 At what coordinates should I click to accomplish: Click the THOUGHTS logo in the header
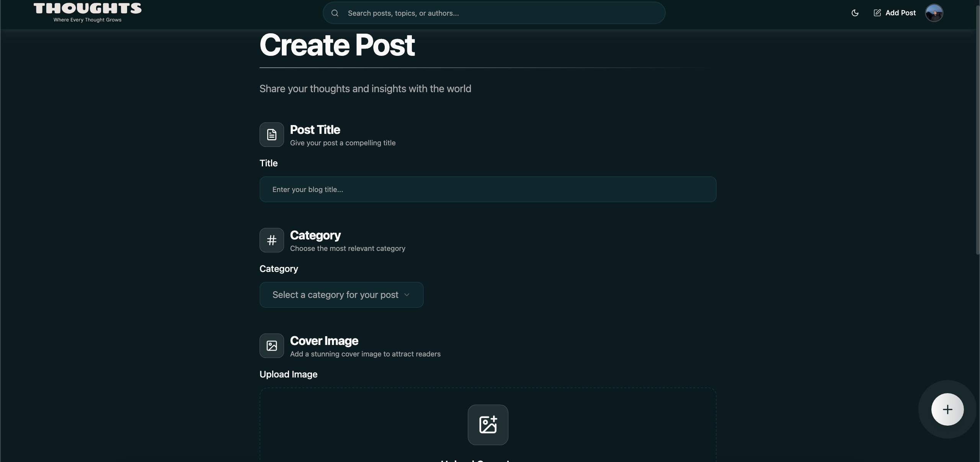pos(87,8)
